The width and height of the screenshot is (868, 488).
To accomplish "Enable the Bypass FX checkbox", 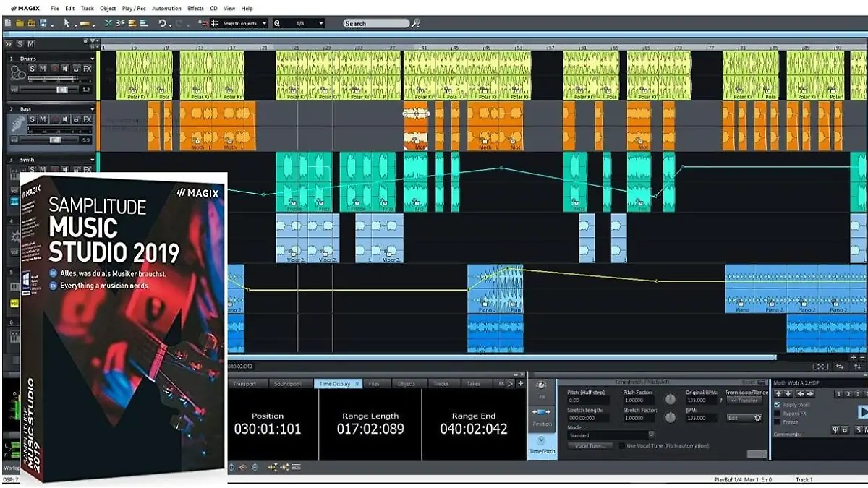I will tap(777, 414).
